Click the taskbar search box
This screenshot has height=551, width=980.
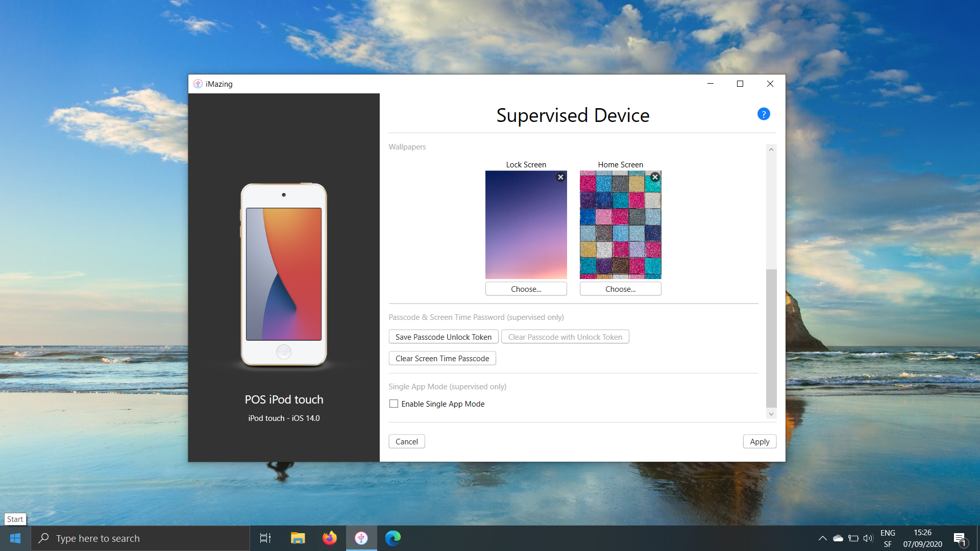[x=140, y=538]
